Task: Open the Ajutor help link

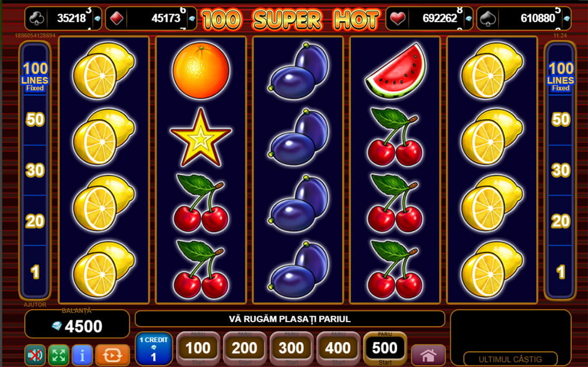Action: (x=35, y=305)
